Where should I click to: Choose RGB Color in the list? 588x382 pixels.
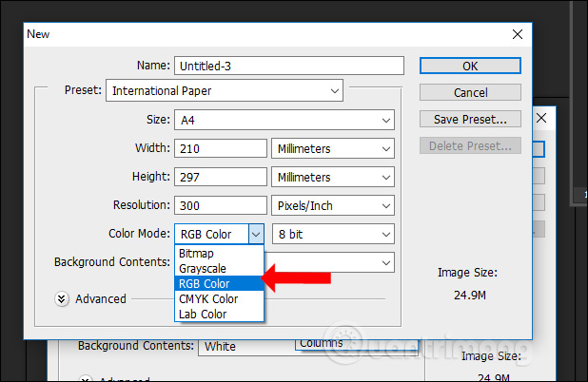click(205, 283)
